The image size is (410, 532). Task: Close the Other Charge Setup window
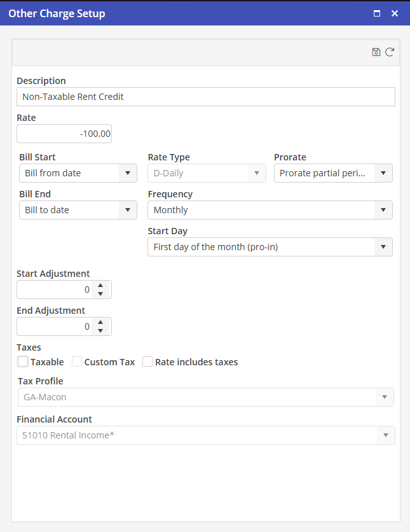(x=395, y=13)
